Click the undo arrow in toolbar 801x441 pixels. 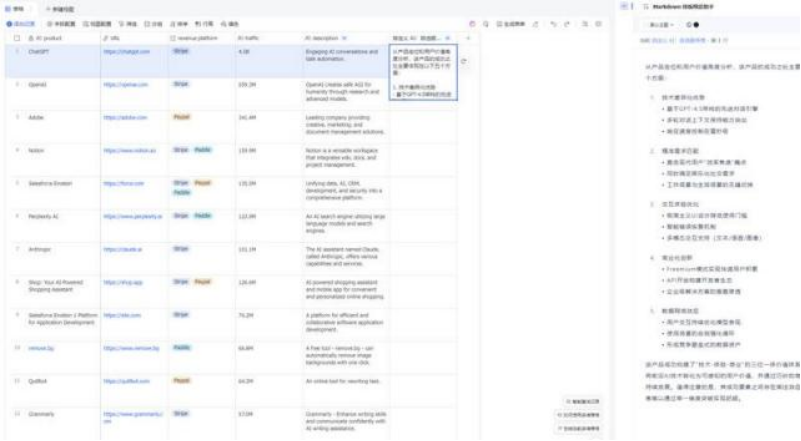(553, 23)
